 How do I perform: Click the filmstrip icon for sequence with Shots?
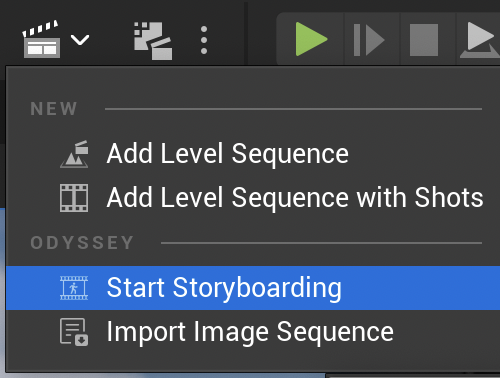coord(74,198)
